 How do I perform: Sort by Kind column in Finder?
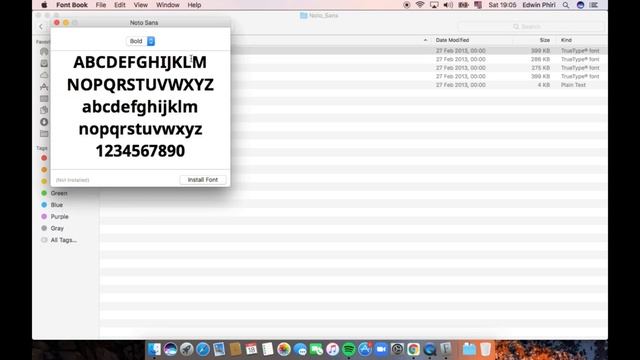point(566,40)
